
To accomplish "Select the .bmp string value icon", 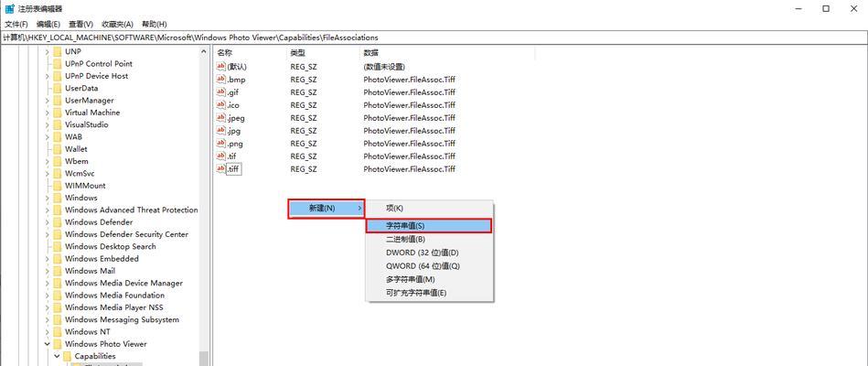I will pos(221,80).
